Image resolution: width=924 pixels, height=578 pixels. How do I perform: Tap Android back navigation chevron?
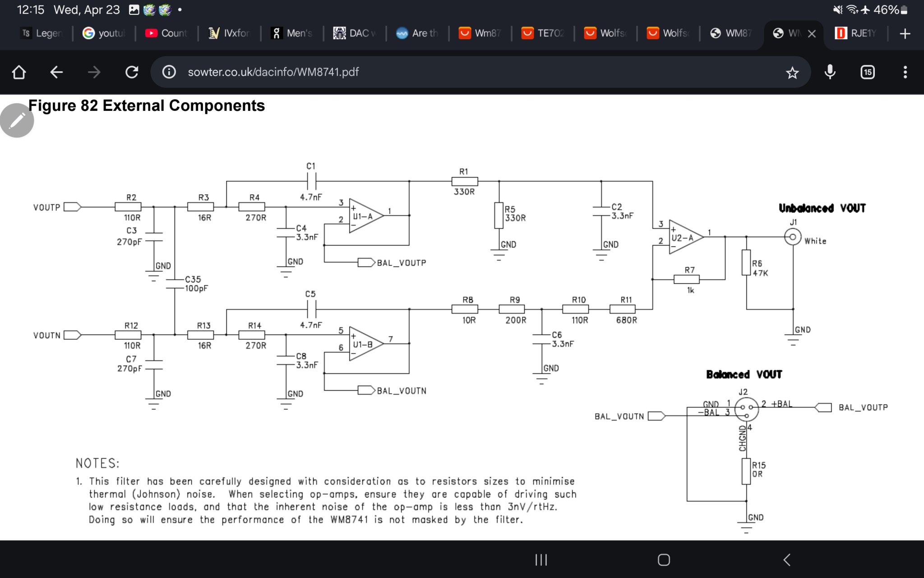(787, 560)
